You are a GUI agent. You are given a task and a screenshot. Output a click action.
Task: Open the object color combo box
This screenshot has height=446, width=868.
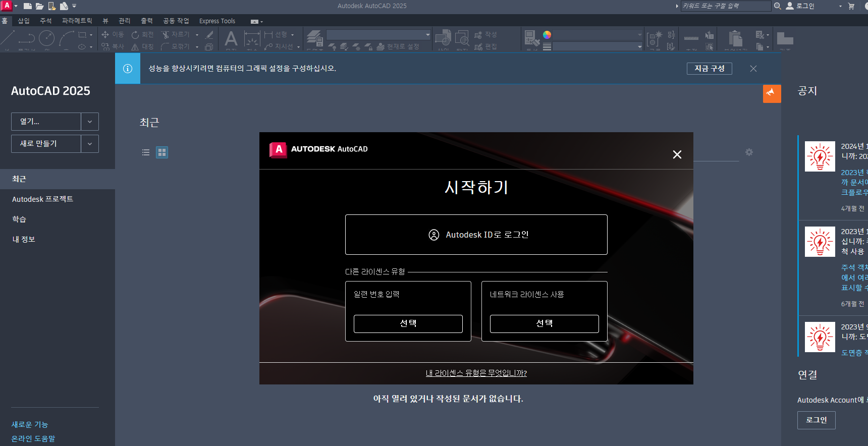(598, 35)
